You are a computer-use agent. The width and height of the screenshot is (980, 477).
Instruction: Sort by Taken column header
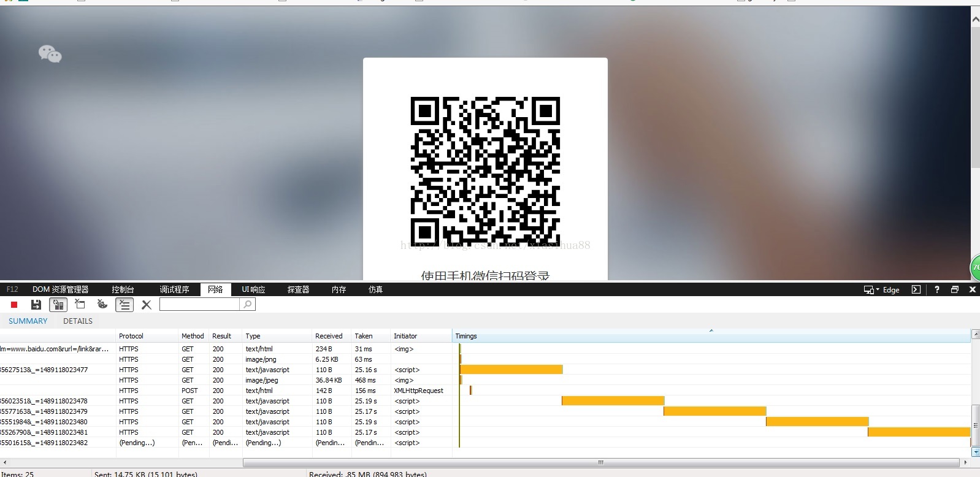(x=371, y=336)
